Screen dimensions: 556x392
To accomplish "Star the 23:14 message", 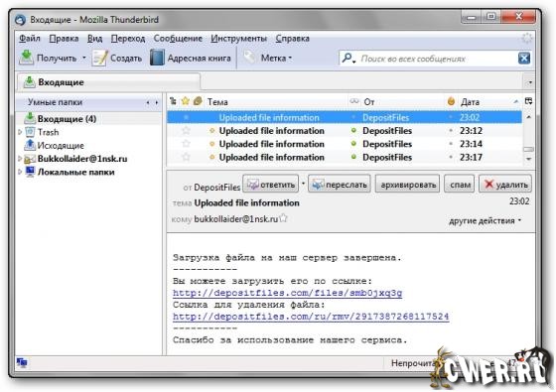I will tap(187, 144).
